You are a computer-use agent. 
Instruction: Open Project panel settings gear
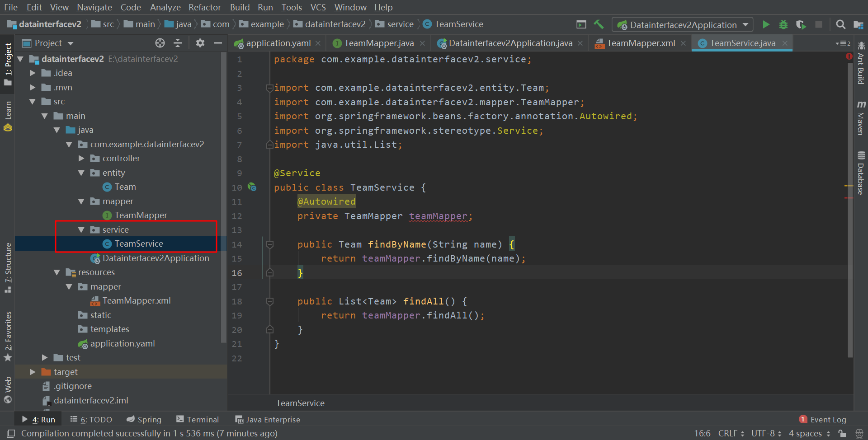tap(200, 43)
